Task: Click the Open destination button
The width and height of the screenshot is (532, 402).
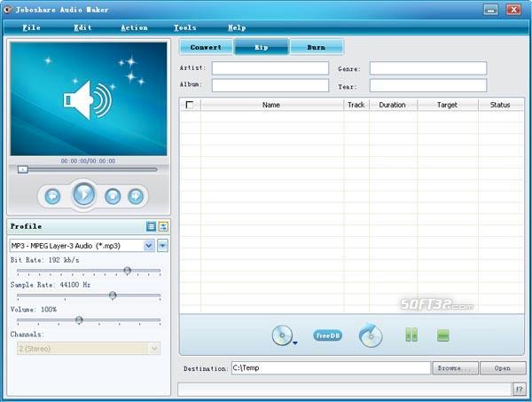Action: click(x=503, y=368)
